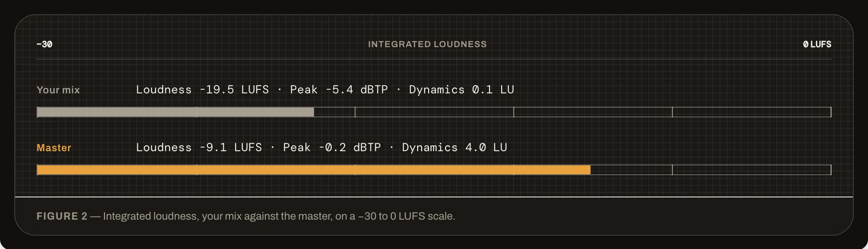Click the "Dynamics 0.1 LU" value
Viewport: 868px width, 249px height.
click(462, 89)
